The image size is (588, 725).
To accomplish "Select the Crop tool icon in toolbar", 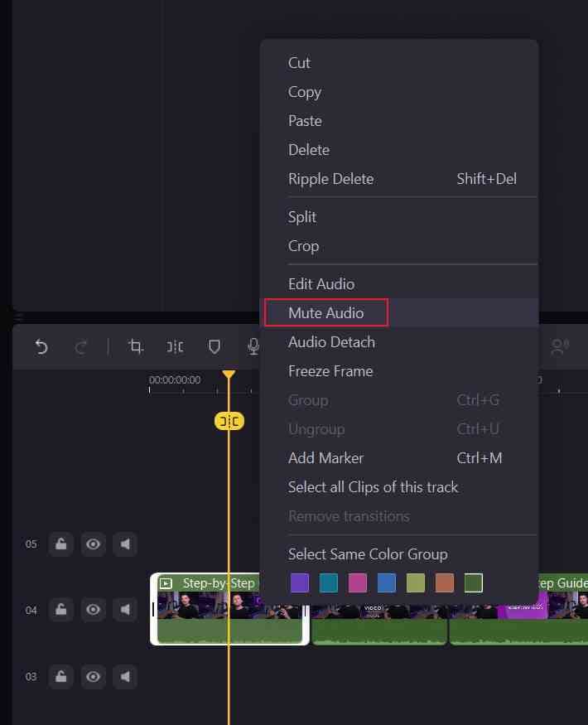I will coord(136,346).
